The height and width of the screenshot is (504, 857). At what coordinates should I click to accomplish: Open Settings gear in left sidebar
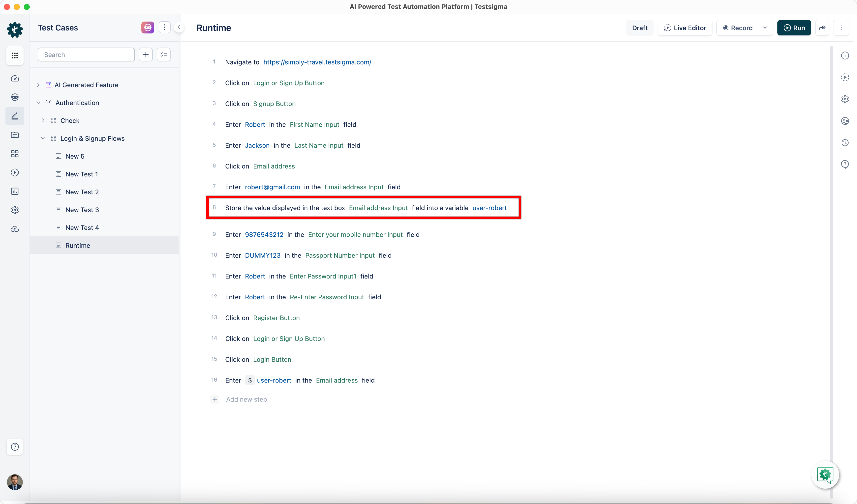tap(15, 210)
